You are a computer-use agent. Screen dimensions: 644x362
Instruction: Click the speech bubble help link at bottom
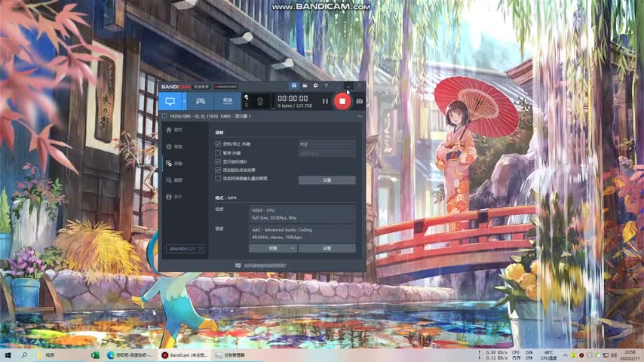[x=261, y=266]
